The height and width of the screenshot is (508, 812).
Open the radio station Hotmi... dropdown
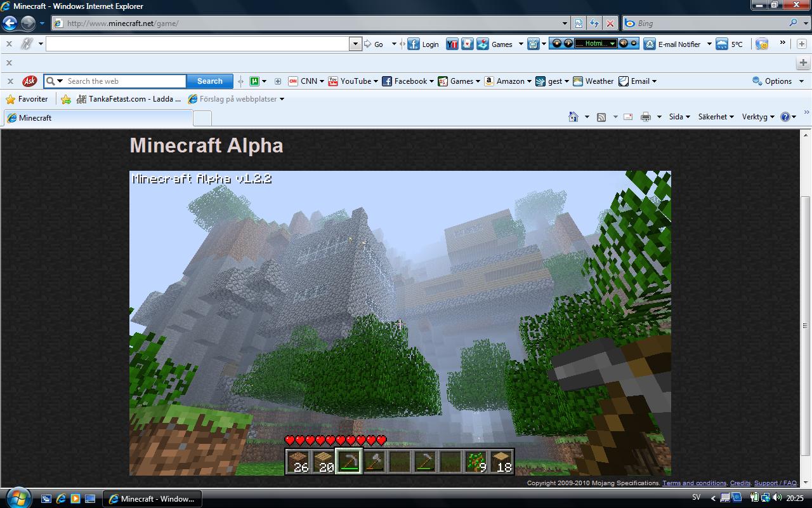point(612,43)
